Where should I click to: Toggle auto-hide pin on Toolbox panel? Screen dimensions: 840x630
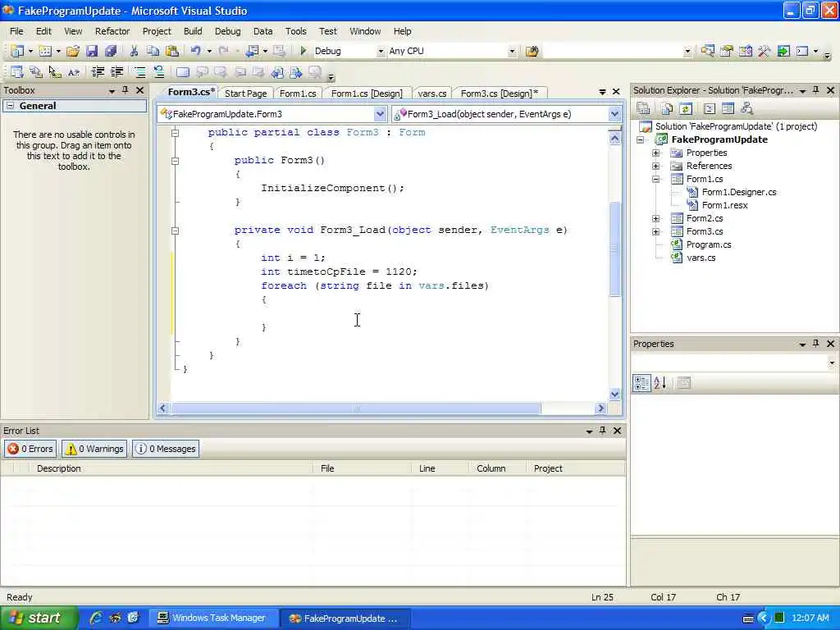(x=125, y=90)
